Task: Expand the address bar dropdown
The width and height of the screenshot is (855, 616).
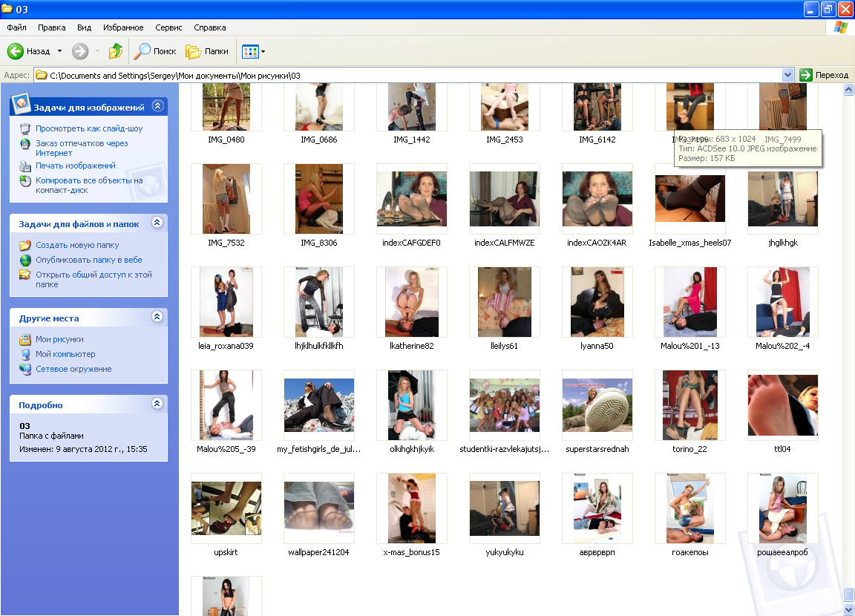Action: (x=787, y=75)
